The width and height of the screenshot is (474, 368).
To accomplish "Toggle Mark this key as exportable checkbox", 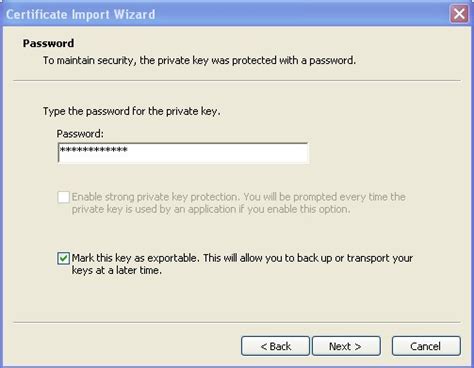I will pos(63,258).
